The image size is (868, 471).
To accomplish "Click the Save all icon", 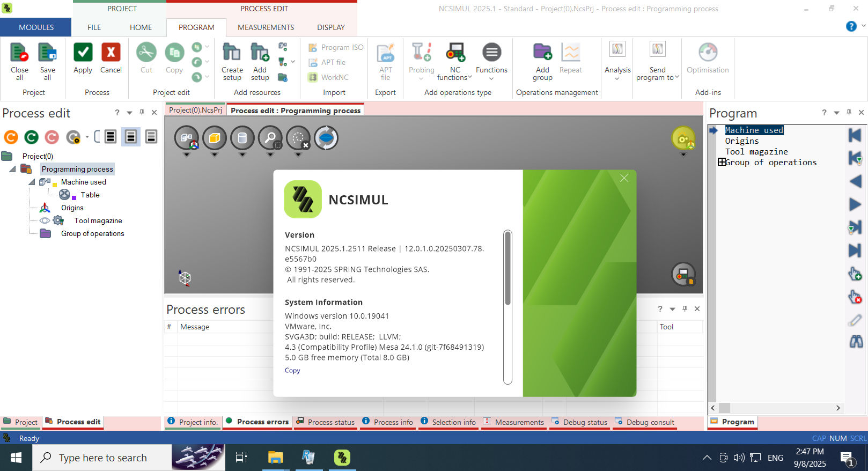I will (47, 53).
